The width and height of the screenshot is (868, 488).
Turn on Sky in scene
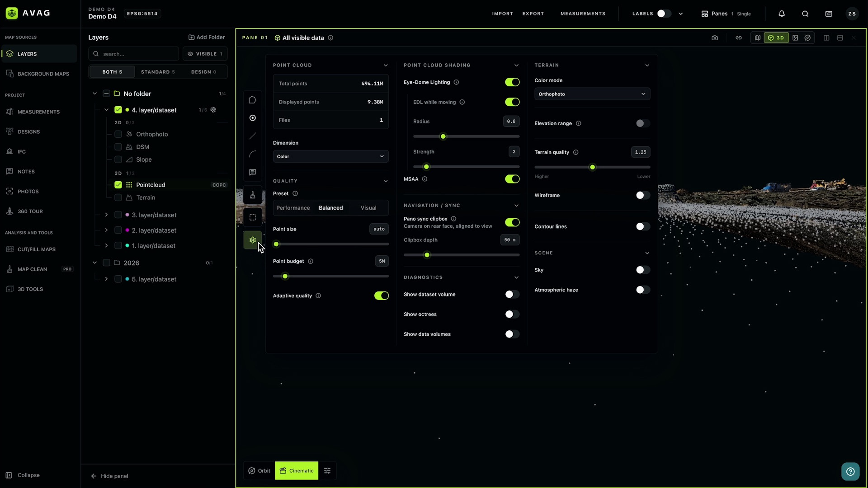pyautogui.click(x=643, y=270)
